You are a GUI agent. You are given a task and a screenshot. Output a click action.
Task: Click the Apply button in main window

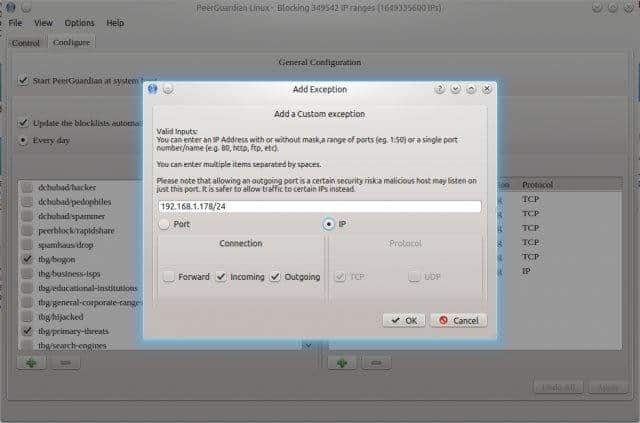coord(608,387)
